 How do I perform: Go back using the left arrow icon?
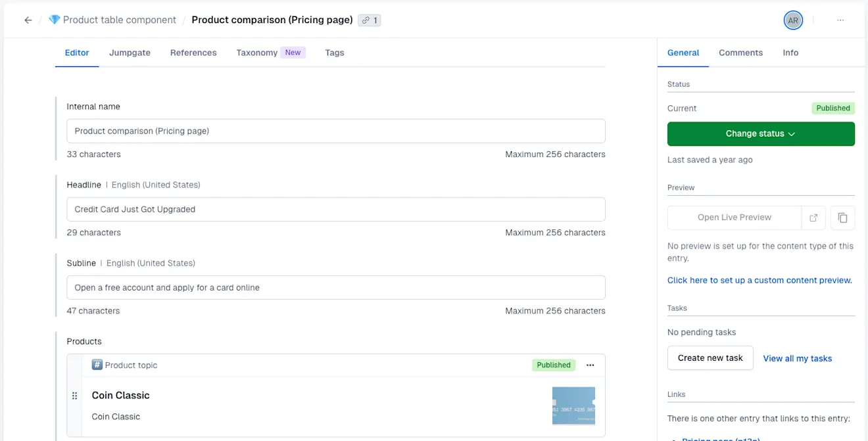click(28, 20)
